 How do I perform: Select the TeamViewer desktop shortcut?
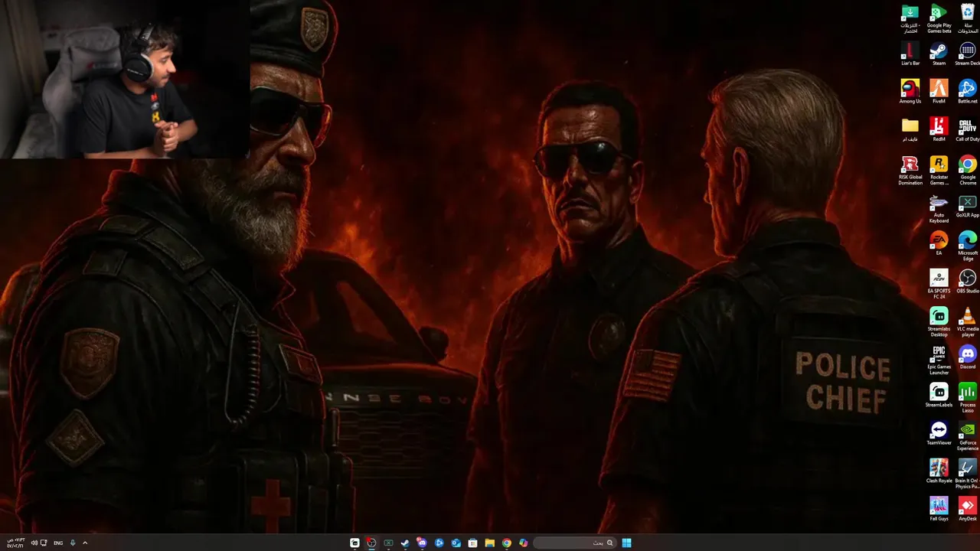point(939,432)
